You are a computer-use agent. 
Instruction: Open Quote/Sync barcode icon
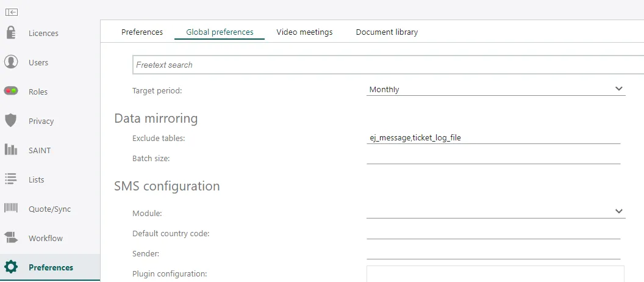coord(11,209)
